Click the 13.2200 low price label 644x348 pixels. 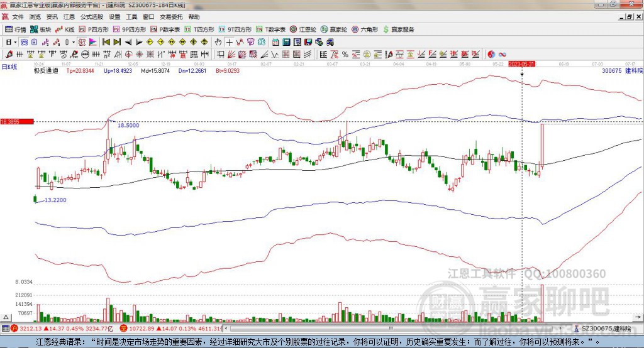55,200
